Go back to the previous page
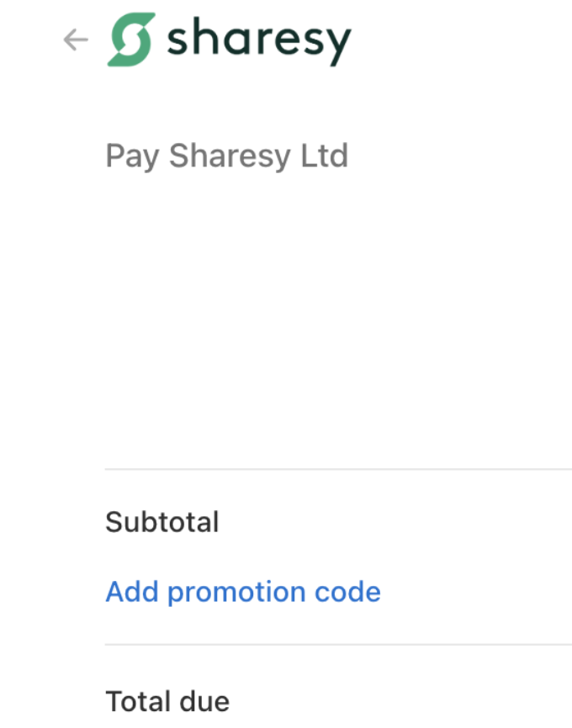Screen dimensions: 572x728 coord(76,40)
